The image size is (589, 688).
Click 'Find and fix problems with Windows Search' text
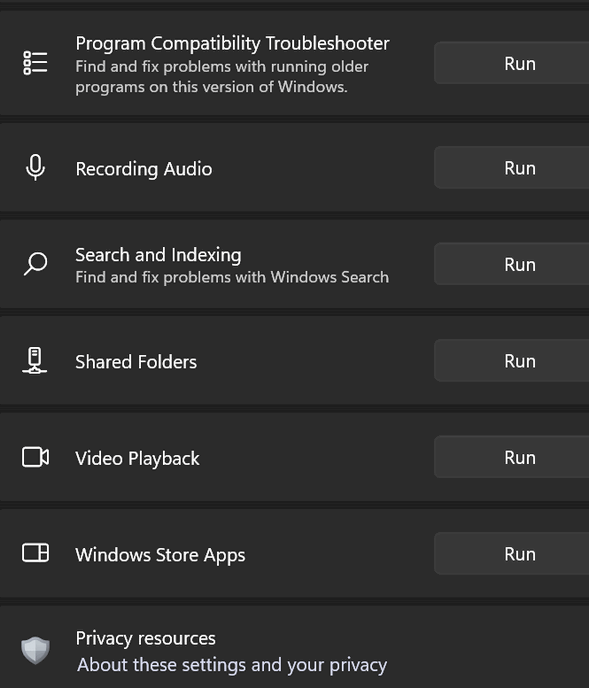coord(232,277)
